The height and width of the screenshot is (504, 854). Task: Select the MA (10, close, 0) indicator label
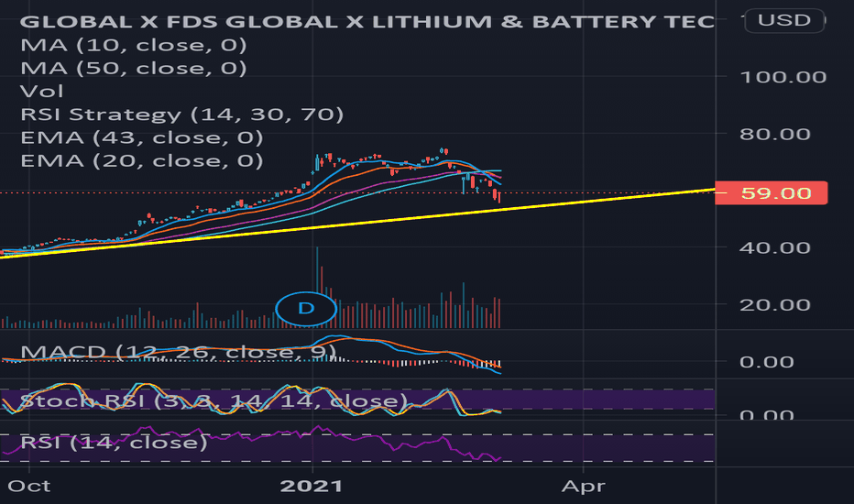[x=134, y=45]
